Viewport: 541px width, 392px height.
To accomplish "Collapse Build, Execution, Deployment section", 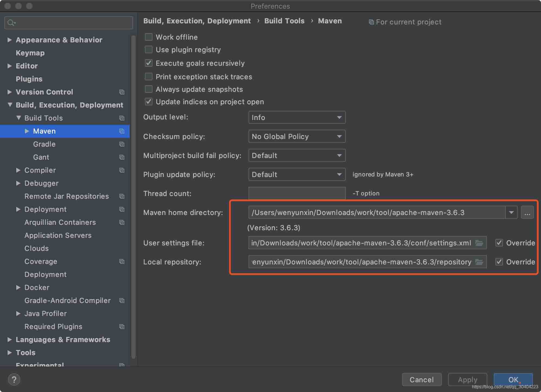I will [10, 105].
